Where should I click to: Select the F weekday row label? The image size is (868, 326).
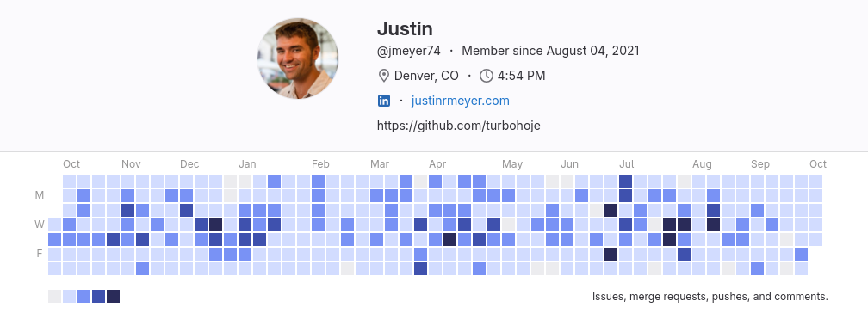(x=40, y=254)
